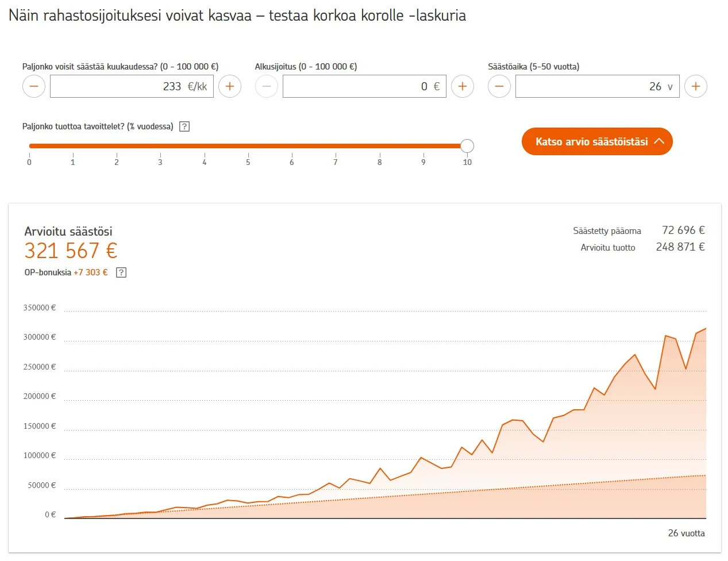728x561 pixels.
Task: Decrease initial investment with minus button
Action: 267,86
